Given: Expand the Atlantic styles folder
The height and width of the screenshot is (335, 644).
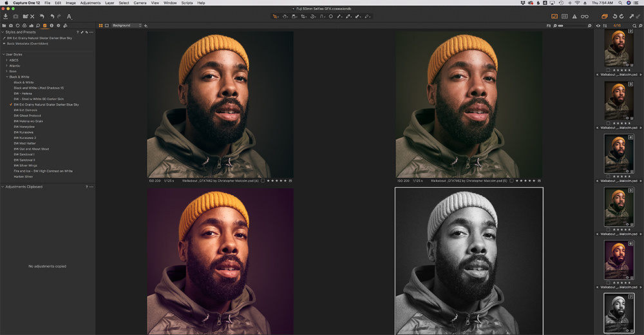Looking at the screenshot, I should click(x=7, y=65).
